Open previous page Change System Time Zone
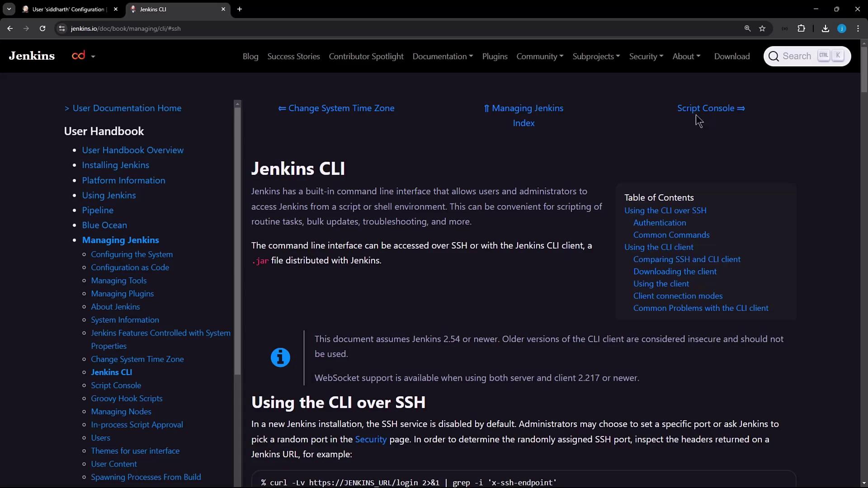 (x=336, y=108)
